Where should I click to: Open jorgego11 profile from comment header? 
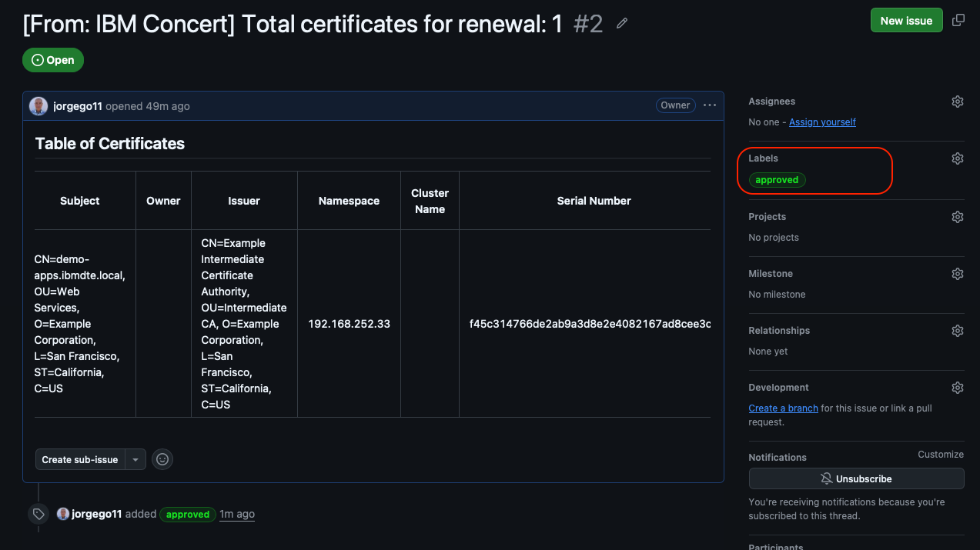pyautogui.click(x=78, y=106)
